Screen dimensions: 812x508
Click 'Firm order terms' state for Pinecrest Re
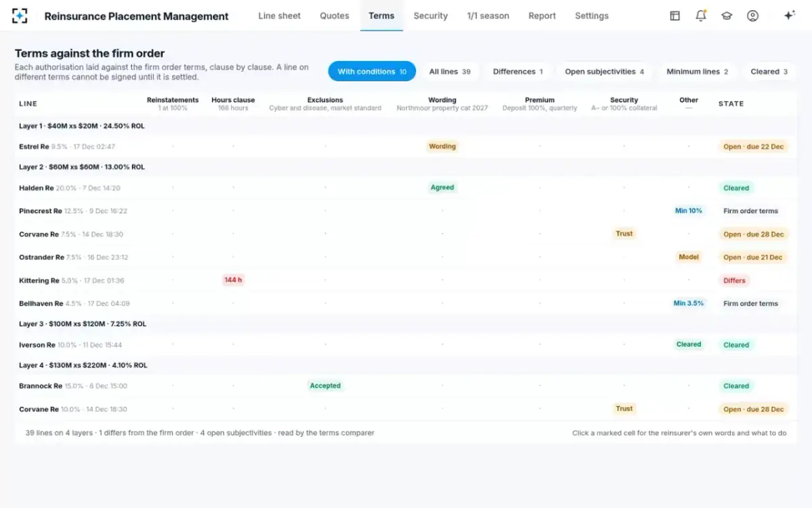pyautogui.click(x=750, y=211)
